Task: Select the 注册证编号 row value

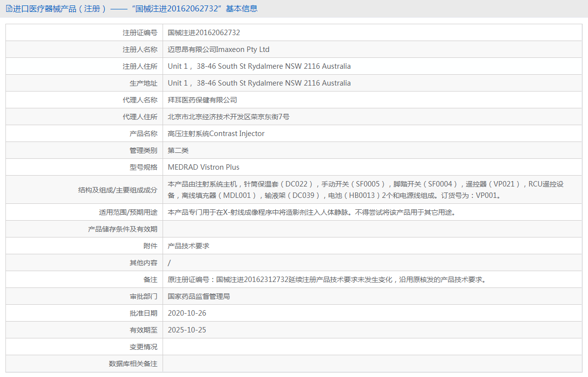Action: [205, 32]
